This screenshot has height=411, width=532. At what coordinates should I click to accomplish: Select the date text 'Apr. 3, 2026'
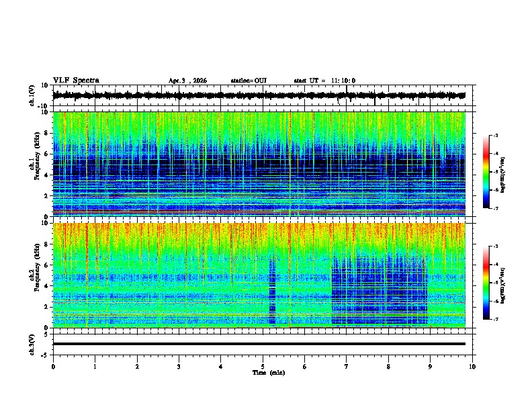point(187,81)
